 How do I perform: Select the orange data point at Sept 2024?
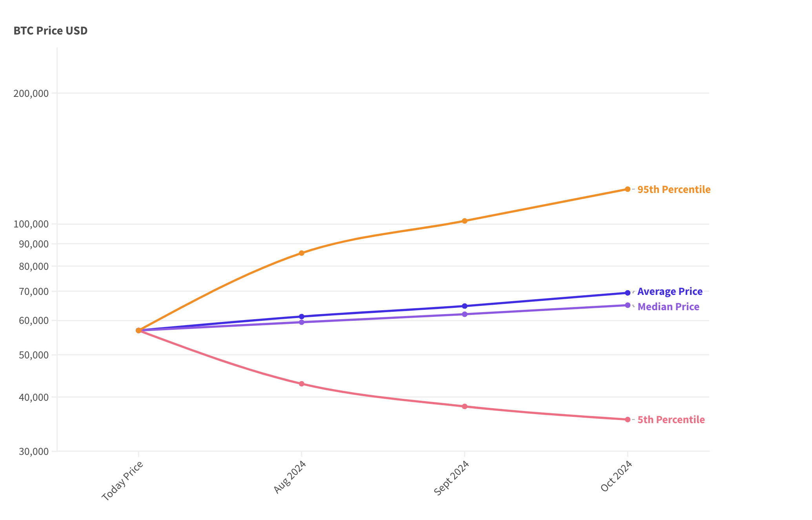(x=464, y=221)
